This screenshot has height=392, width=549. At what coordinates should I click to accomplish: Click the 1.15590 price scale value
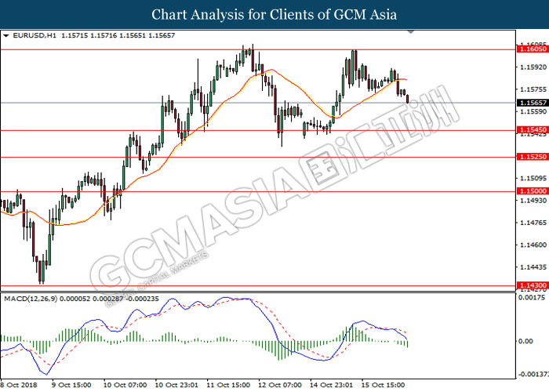coord(533,111)
